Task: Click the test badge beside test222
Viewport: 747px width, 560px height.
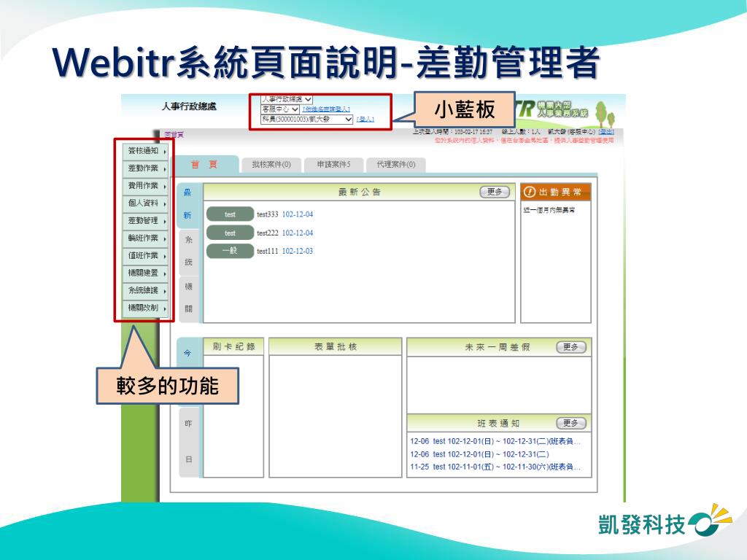Action: [230, 233]
